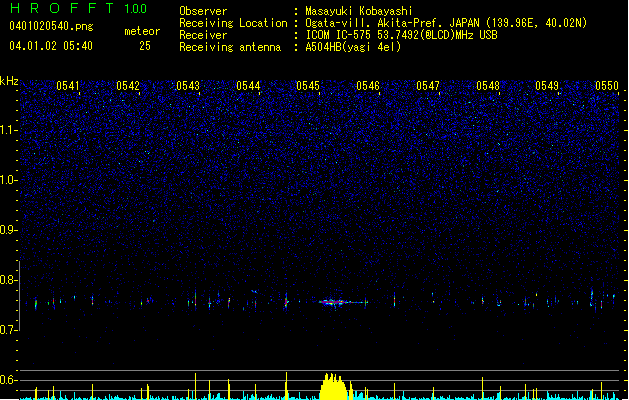Viewport: 629px width, 400px height.
Task: Click the A504HB(yagi 4el) antenna text
Action: [x=353, y=47]
